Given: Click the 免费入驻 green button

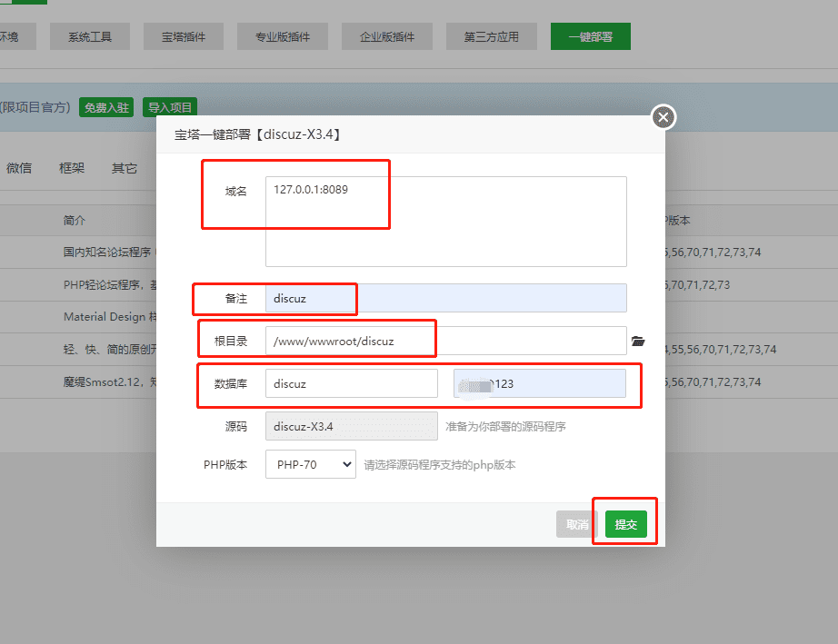Looking at the screenshot, I should tap(105, 107).
